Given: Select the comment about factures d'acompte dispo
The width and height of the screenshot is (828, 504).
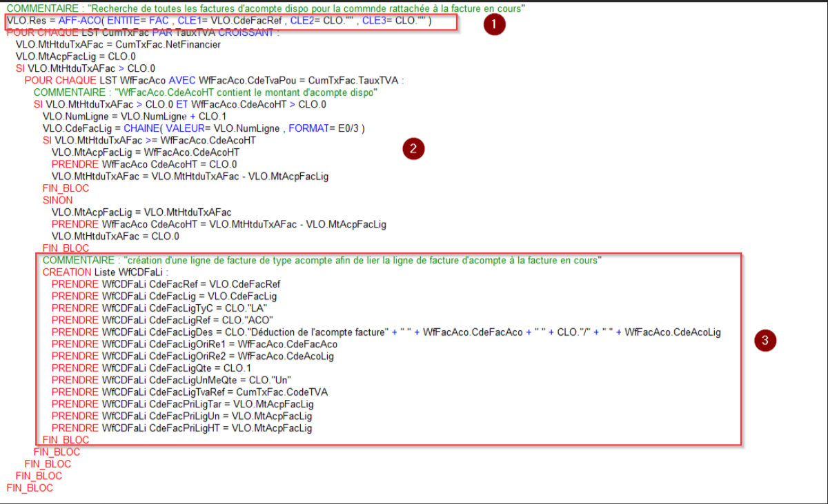Looking at the screenshot, I should click(x=262, y=8).
